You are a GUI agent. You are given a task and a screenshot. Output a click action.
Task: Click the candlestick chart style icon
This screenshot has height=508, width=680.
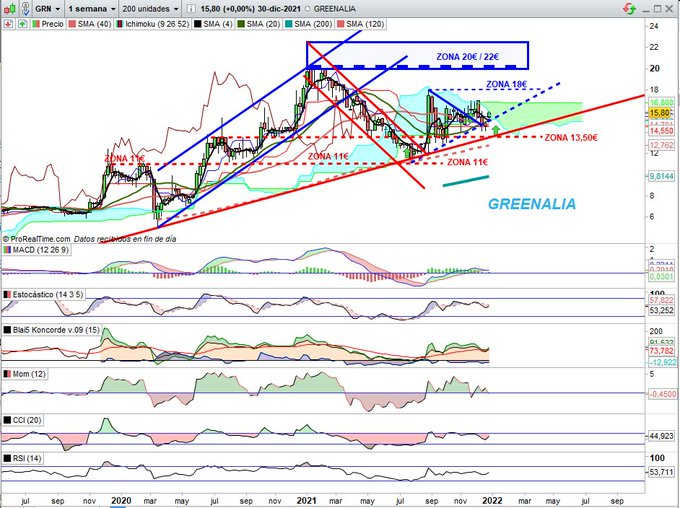pos(9,8)
